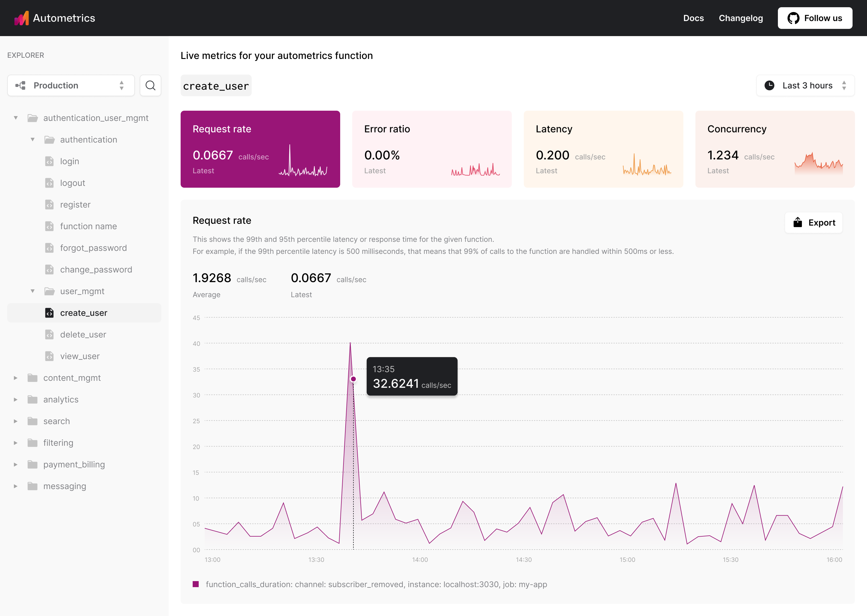Image resolution: width=867 pixels, height=616 pixels.
Task: Open the Last 3 hours range dropdown
Action: click(805, 85)
